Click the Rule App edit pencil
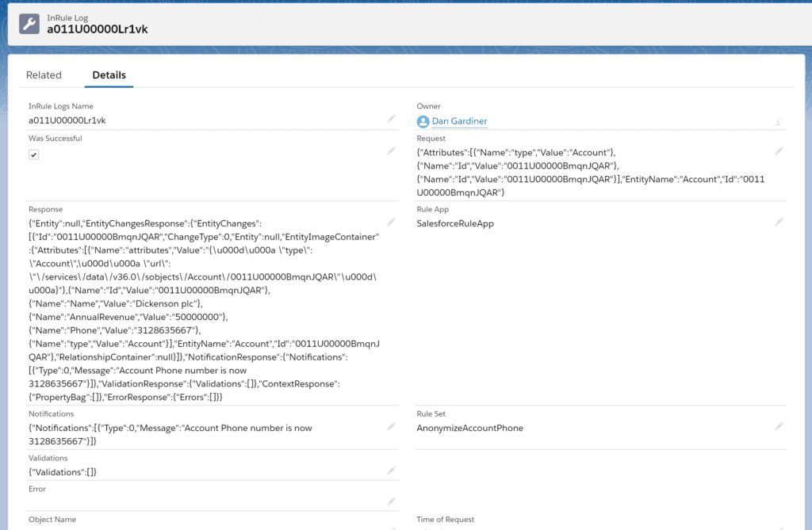Screen dimensions: 812x530 coord(779,223)
